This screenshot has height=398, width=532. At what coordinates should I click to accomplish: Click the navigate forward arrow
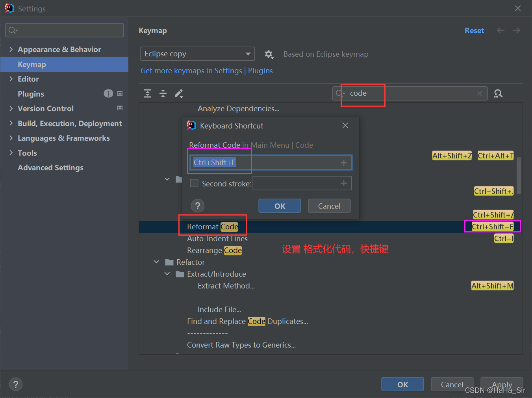click(516, 30)
